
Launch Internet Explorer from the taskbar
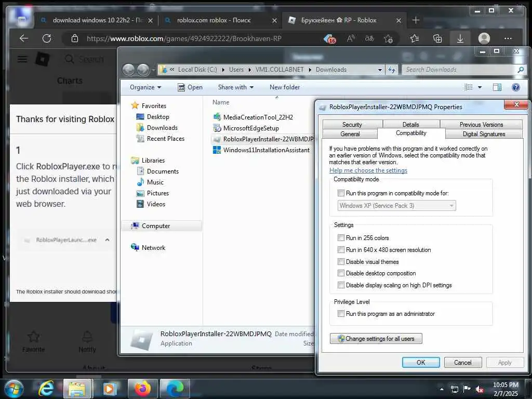point(46,389)
